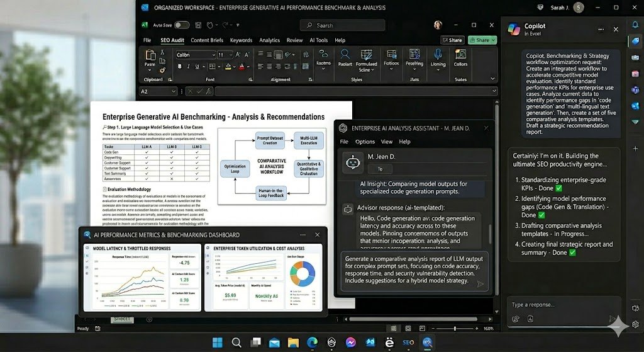
Task: Open File Explorer from the taskbar
Action: click(x=293, y=342)
